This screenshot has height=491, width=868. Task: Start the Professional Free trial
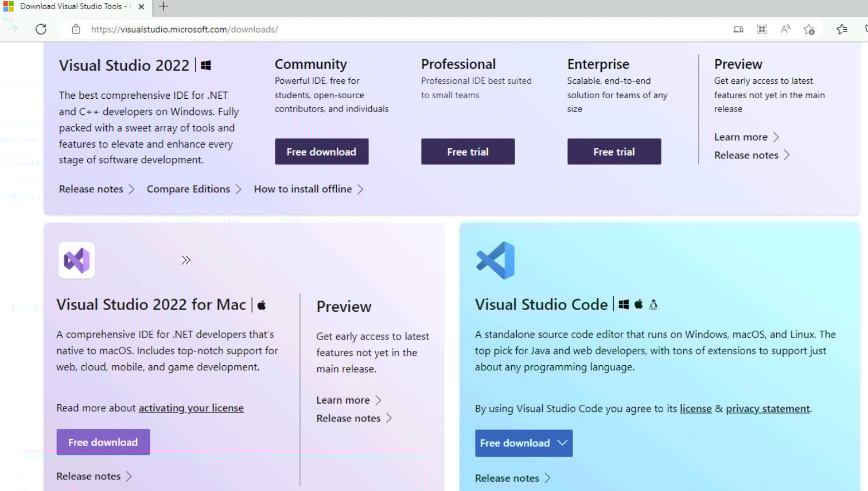pyautogui.click(x=468, y=152)
